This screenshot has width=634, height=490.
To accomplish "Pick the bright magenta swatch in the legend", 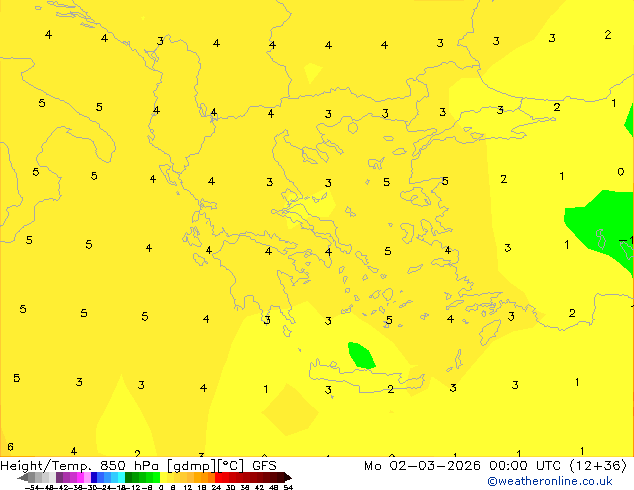I will click(80, 477).
